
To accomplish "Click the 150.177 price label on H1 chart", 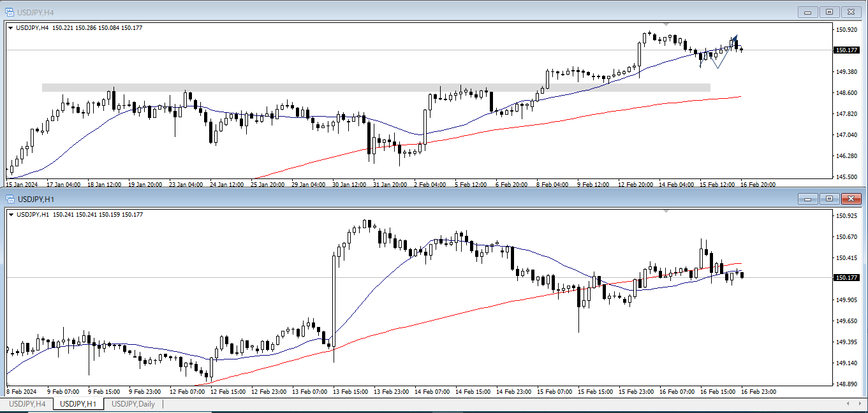I will point(846,278).
